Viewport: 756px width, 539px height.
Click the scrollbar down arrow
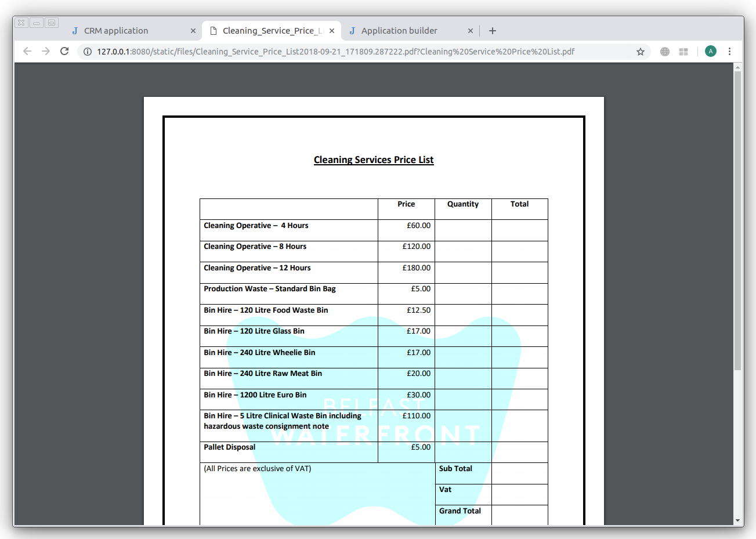[738, 520]
